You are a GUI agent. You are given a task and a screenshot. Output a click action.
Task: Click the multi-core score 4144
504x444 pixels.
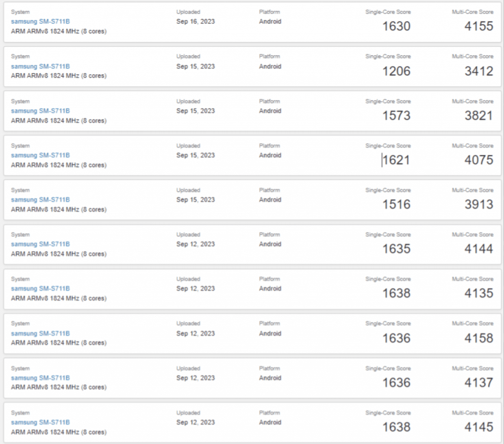pyautogui.click(x=478, y=249)
